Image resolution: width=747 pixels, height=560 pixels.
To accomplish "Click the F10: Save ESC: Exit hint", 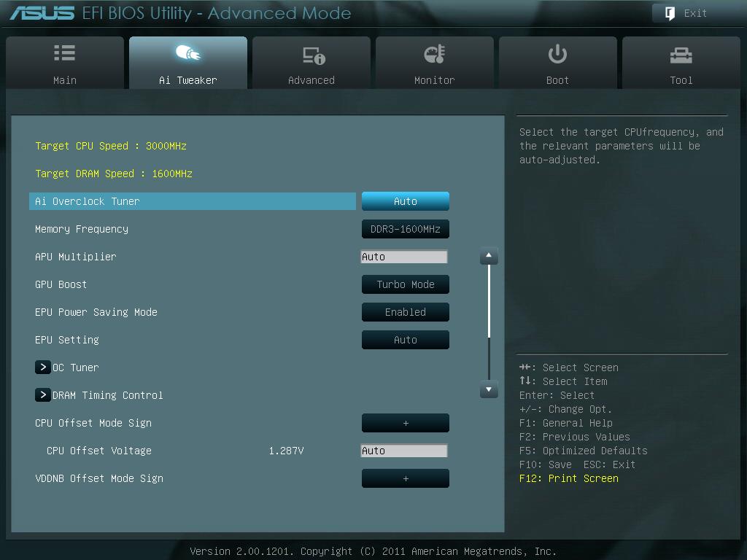I will pyautogui.click(x=577, y=464).
